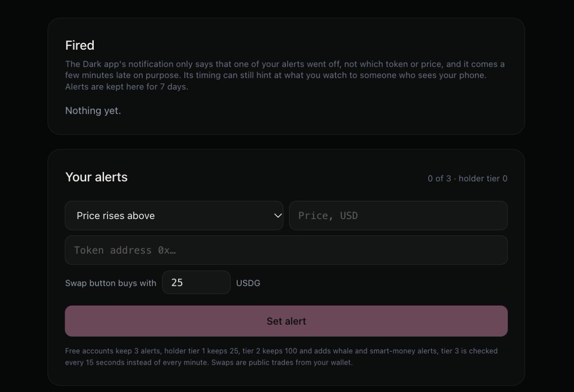The height and width of the screenshot is (392, 574).
Task: Click the Set alert button
Action: point(286,321)
